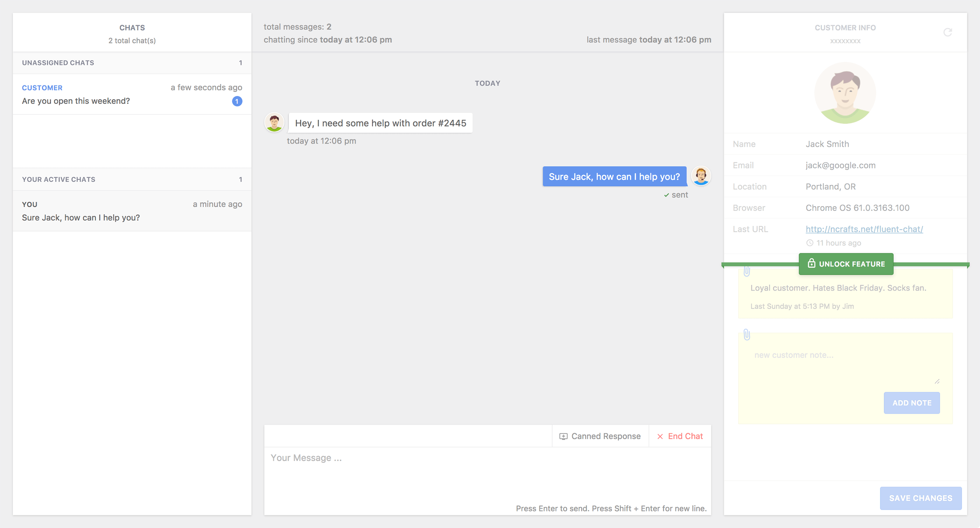The image size is (980, 528).
Task: Open the Canned Response menu
Action: click(x=600, y=436)
